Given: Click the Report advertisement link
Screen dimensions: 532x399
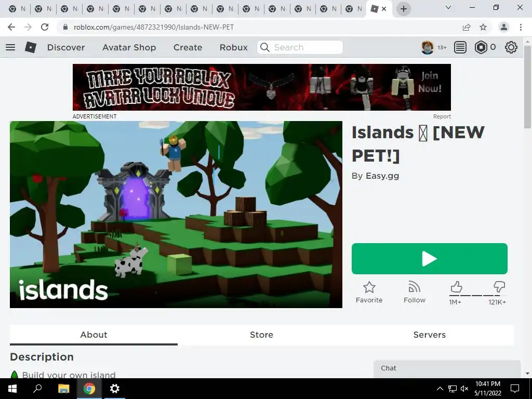Looking at the screenshot, I should 442,116.
